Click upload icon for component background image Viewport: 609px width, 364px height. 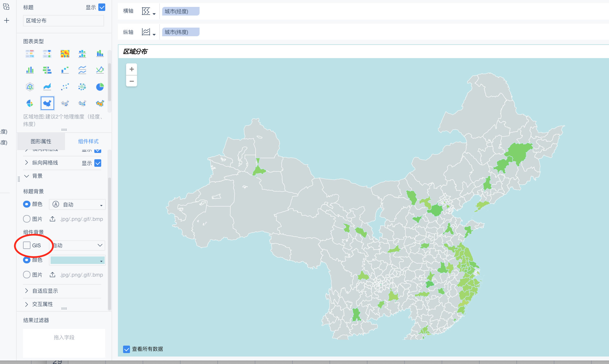(x=52, y=275)
